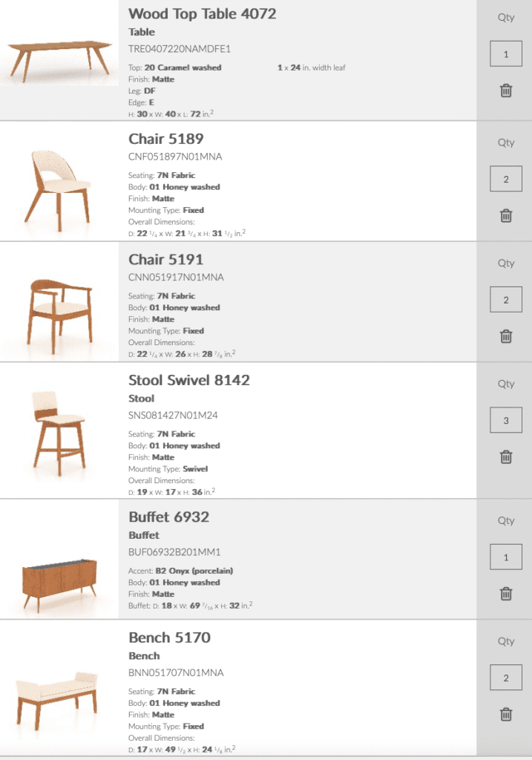Delete Bench 5170 from the list
Viewport: 532px width, 760px height.
tap(506, 714)
